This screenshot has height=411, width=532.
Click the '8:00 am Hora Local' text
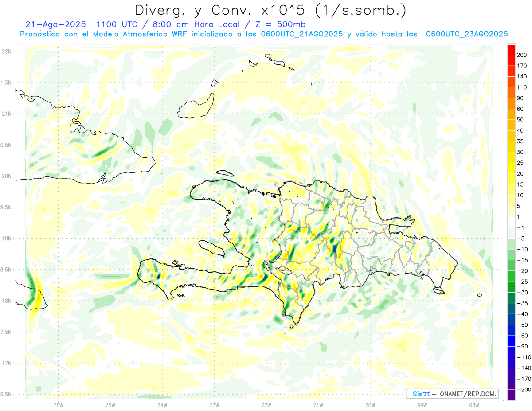coord(196,24)
